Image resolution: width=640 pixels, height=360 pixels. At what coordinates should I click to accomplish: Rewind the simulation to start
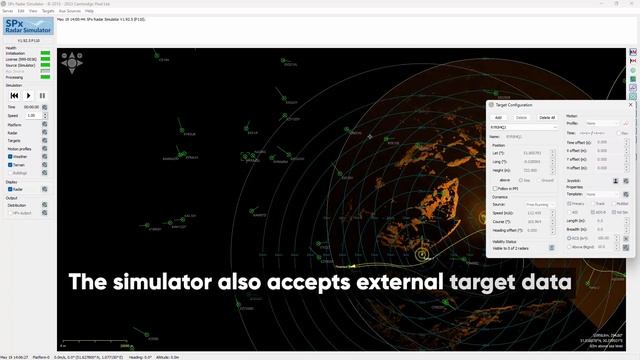coord(14,96)
